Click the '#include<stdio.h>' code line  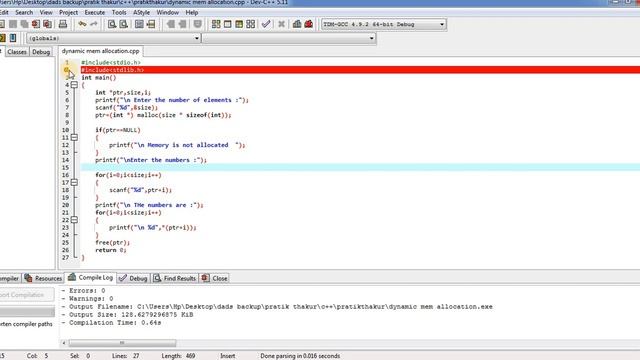[111, 62]
